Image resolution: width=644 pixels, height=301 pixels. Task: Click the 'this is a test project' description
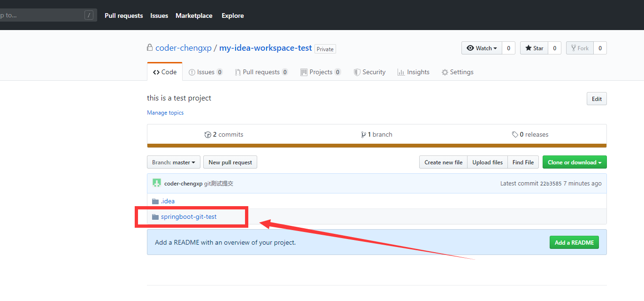(x=179, y=98)
